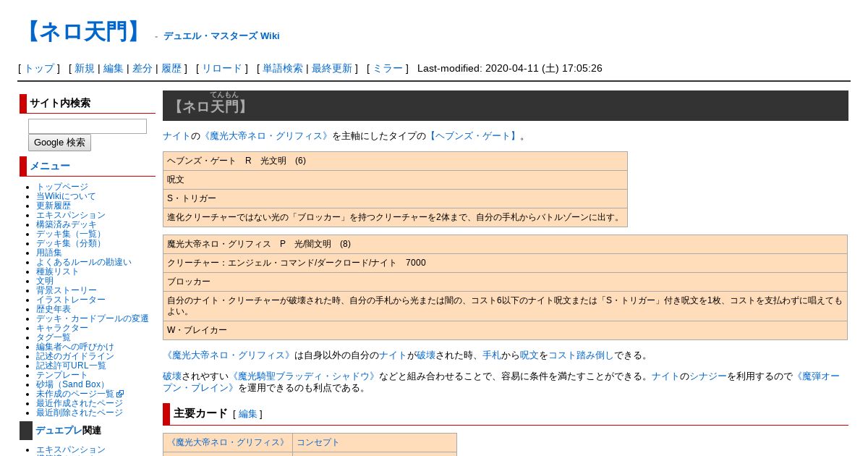The width and height of the screenshot is (868, 456).
Task: Open デッキ・カードプールの変遷 link
Action: click(93, 318)
